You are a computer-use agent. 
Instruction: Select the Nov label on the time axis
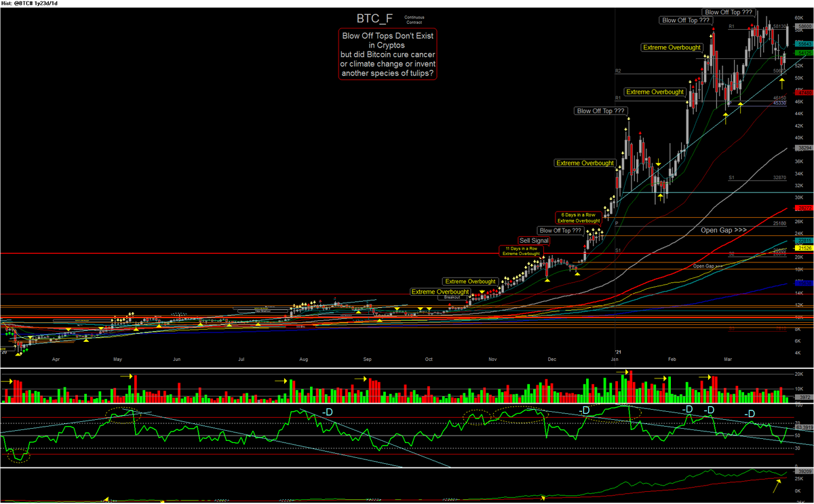pos(492,358)
